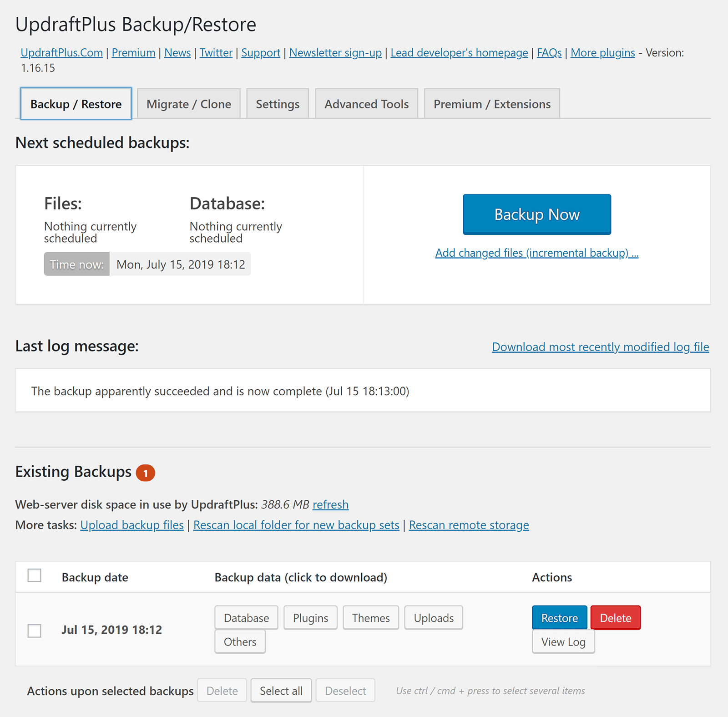Viewport: 728px width, 717px height.
Task: Download the Plugins backup data
Action: tap(310, 618)
